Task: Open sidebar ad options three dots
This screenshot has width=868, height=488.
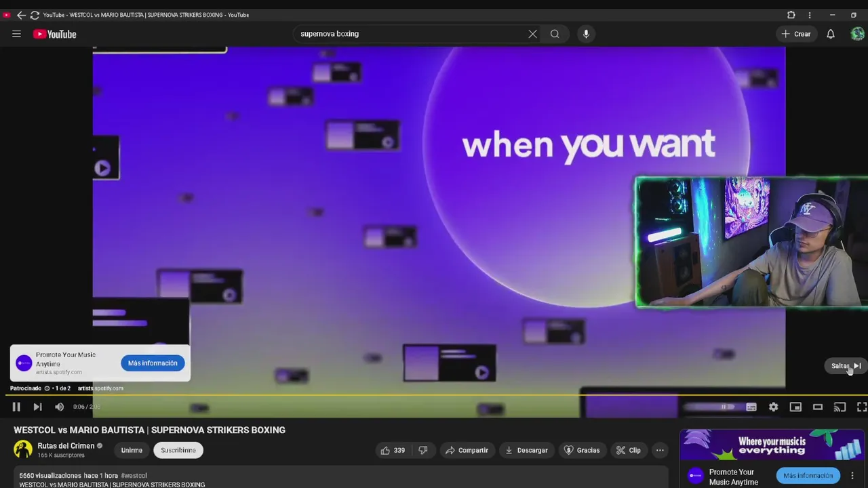Action: click(x=852, y=476)
